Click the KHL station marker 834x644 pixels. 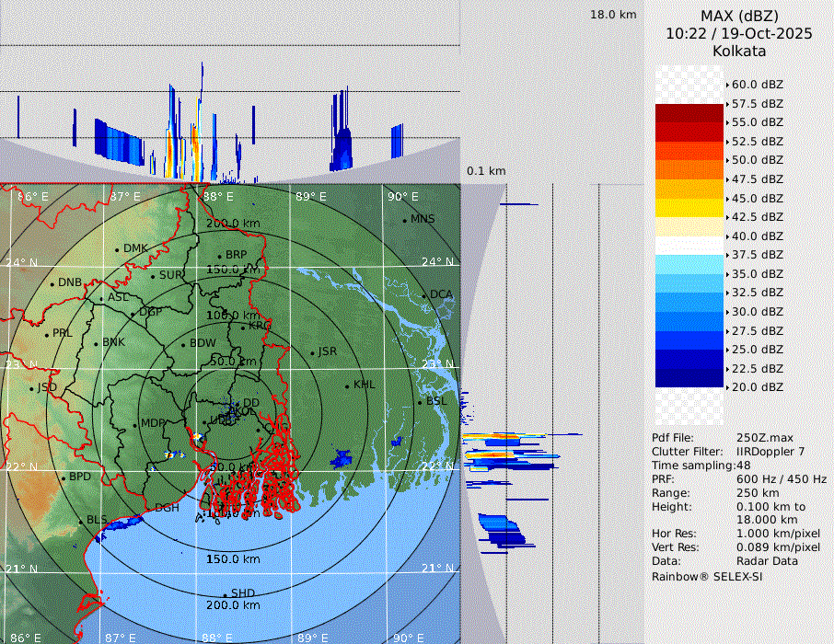click(347, 385)
